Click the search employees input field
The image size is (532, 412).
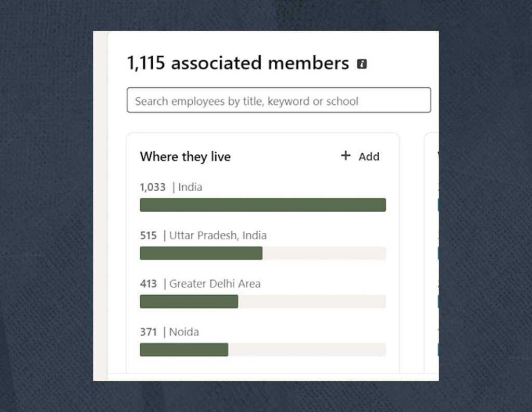pos(279,100)
